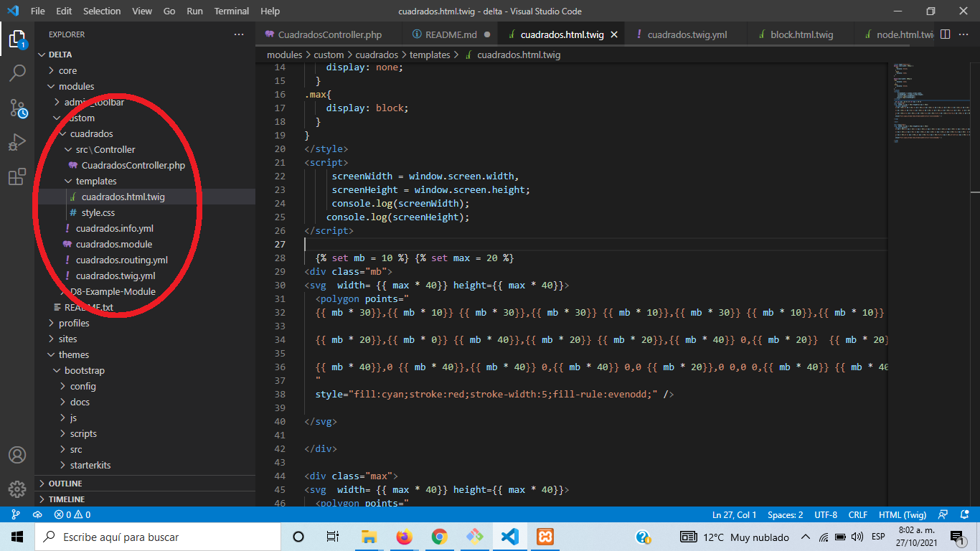980x551 pixels.
Task: Open the Search view in the activity bar
Action: [x=17, y=72]
